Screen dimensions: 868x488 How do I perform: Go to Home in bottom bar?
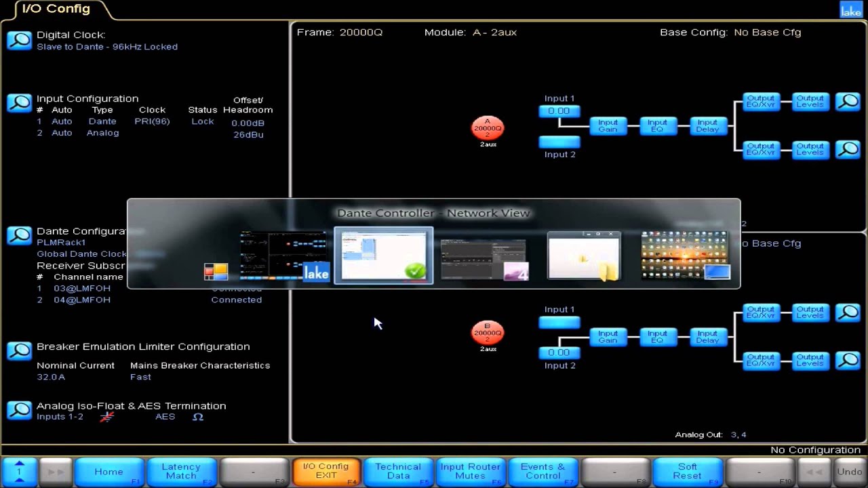coord(108,472)
